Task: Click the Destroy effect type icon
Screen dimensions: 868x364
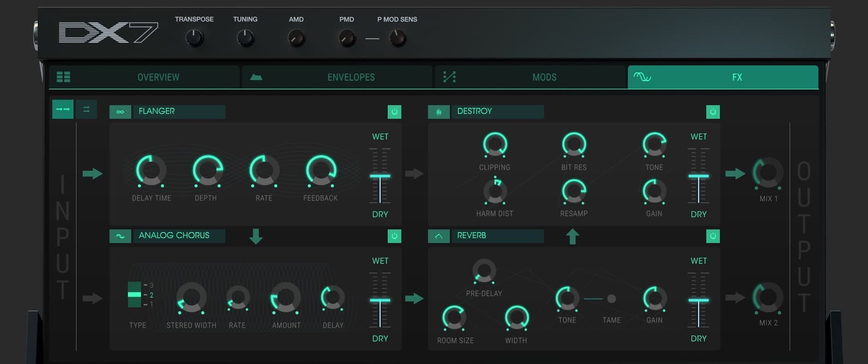Action: click(439, 112)
